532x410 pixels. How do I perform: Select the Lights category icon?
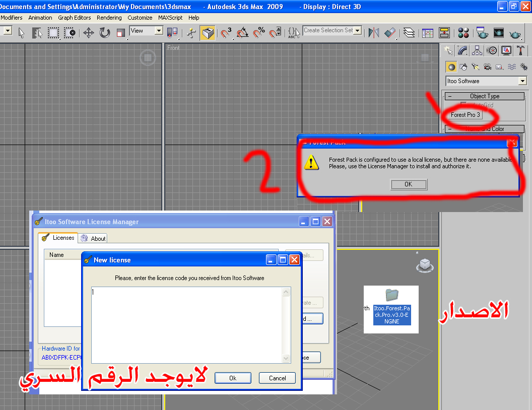tap(476, 67)
